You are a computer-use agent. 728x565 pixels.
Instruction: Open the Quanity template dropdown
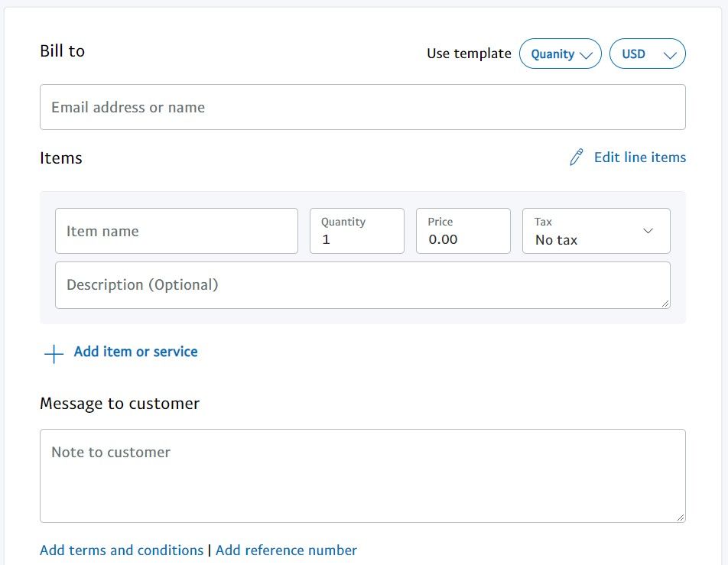560,54
